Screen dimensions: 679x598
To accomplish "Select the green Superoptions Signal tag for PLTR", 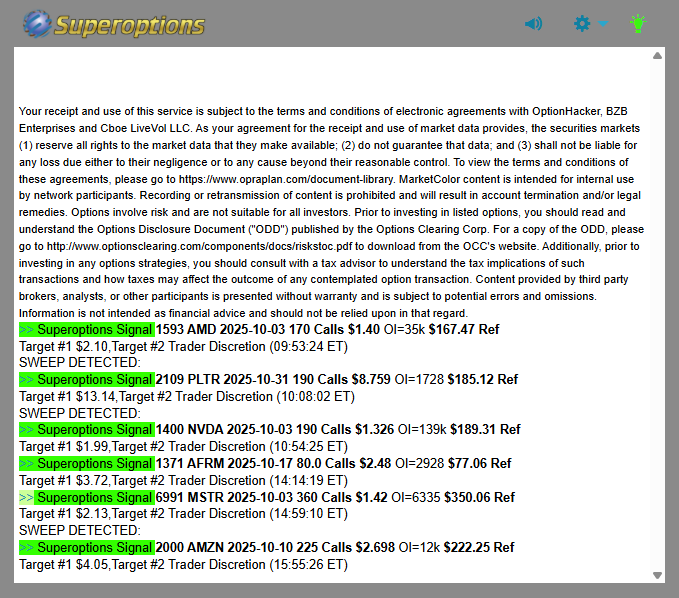I will (87, 379).
